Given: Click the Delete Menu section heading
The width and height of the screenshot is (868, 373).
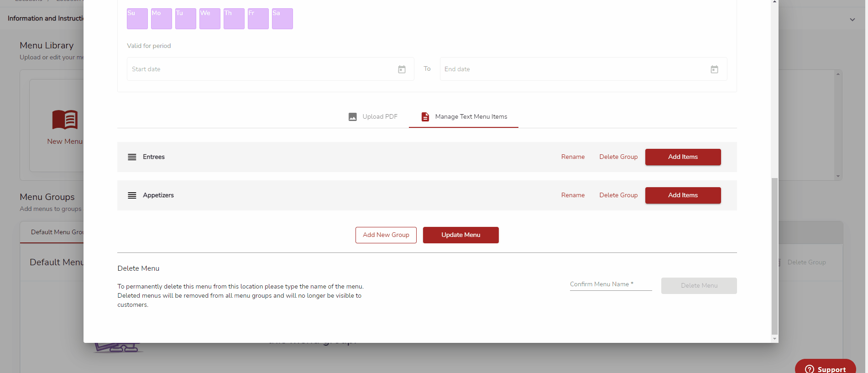Looking at the screenshot, I should [x=138, y=268].
